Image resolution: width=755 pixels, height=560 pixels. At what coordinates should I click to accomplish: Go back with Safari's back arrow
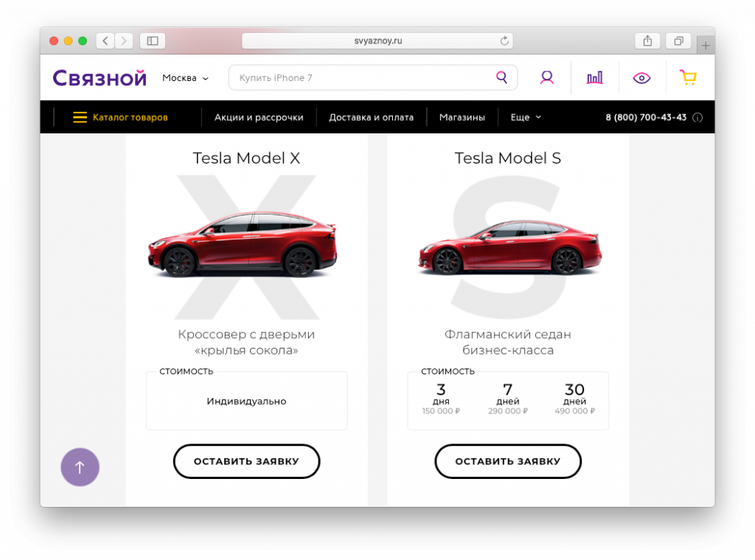[105, 41]
